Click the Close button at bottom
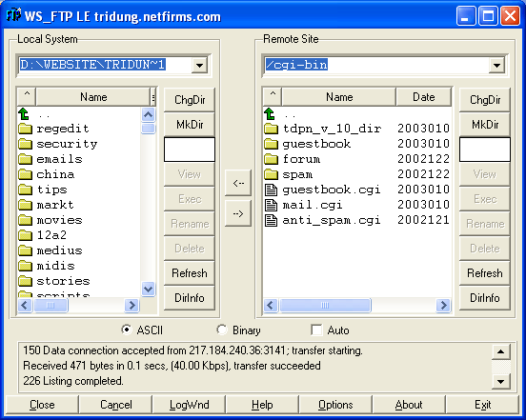 tap(42, 405)
